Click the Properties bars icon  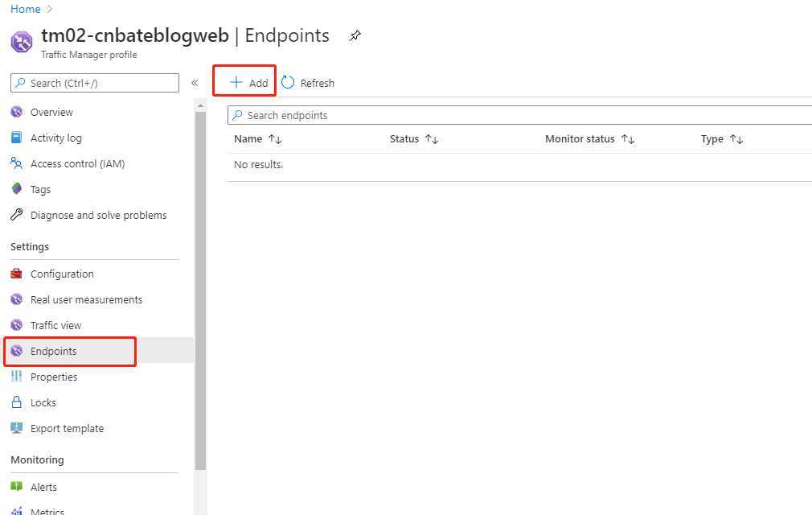pos(17,376)
